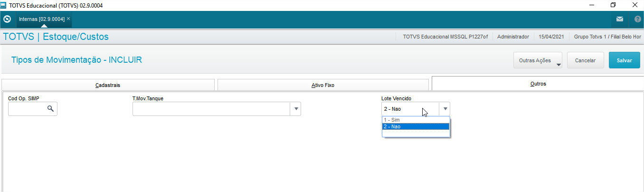
Task: Click the TOTVS | Estoque/Custos heading
Action: pyautogui.click(x=56, y=37)
